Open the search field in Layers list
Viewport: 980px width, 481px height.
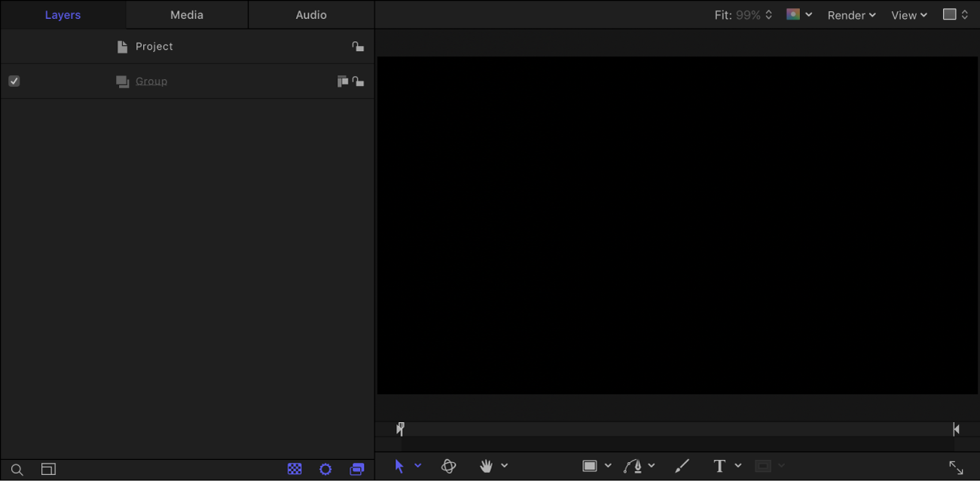(17, 469)
